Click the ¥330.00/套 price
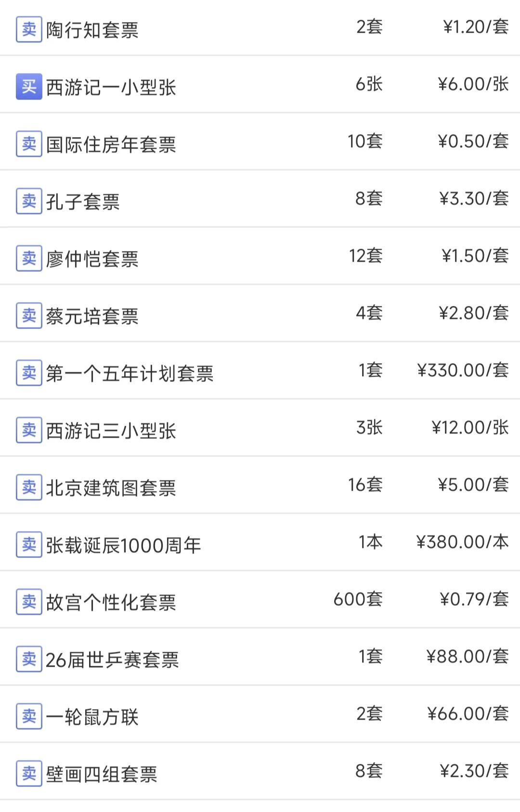520x812 pixels. 463,370
